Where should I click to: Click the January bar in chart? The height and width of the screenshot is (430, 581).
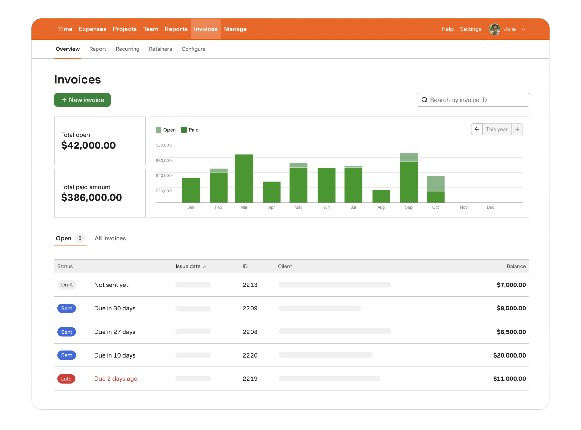coord(191,190)
